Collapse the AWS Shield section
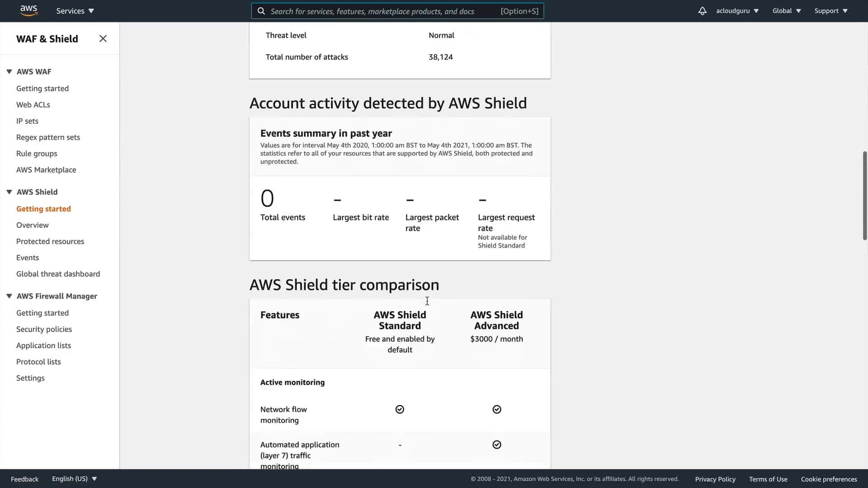The height and width of the screenshot is (488, 868). [x=9, y=192]
